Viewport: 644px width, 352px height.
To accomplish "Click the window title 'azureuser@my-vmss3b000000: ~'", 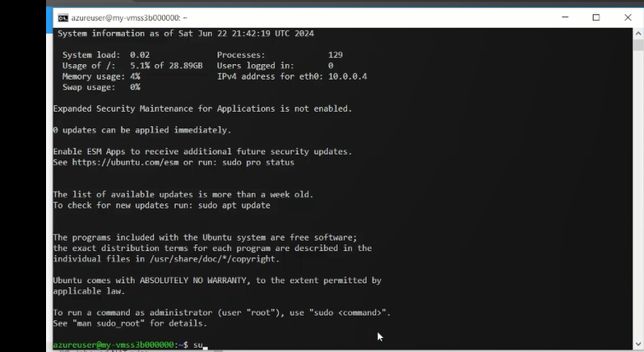I will click(x=129, y=17).
